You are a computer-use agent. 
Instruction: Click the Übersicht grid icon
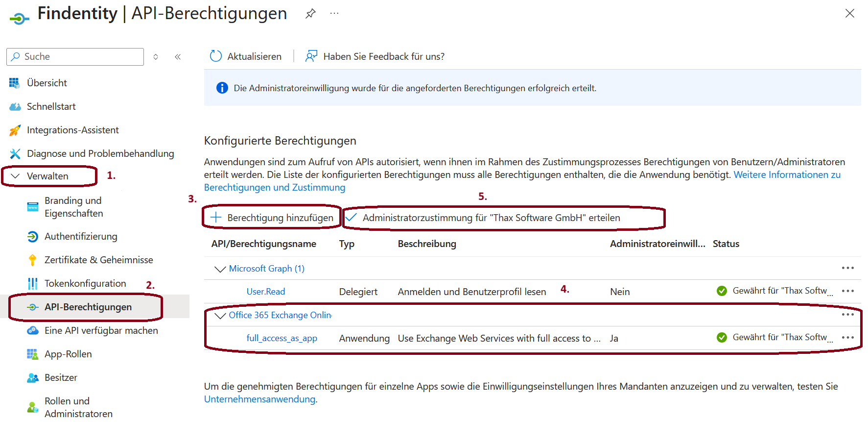coord(15,83)
